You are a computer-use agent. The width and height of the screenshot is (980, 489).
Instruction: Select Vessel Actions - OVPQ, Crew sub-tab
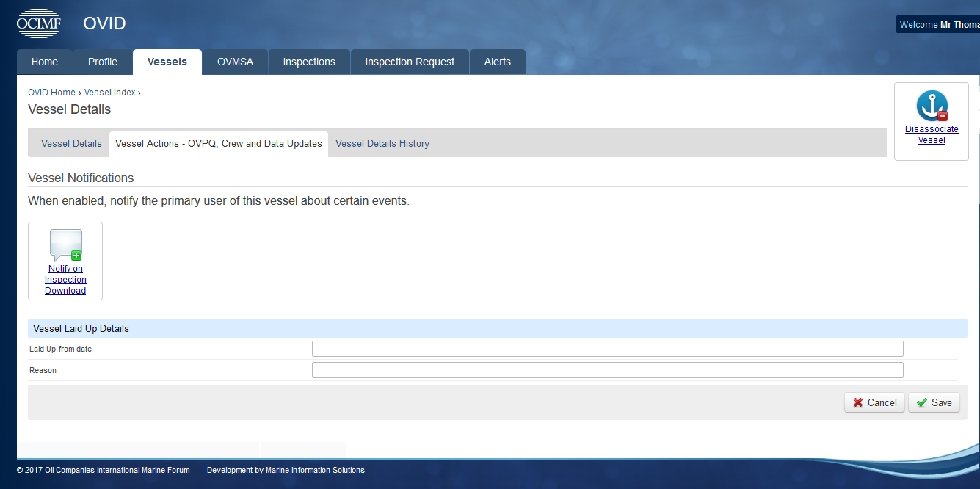coord(219,143)
